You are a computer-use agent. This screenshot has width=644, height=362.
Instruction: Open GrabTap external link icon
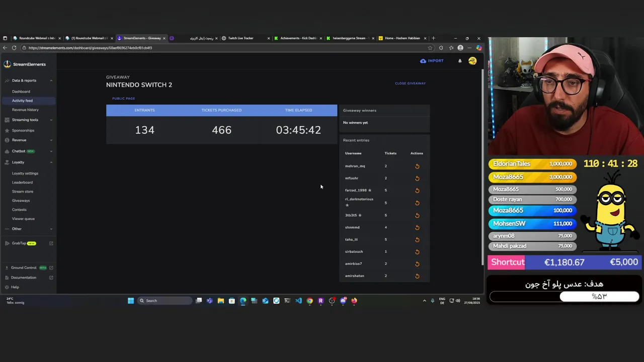[x=51, y=243]
